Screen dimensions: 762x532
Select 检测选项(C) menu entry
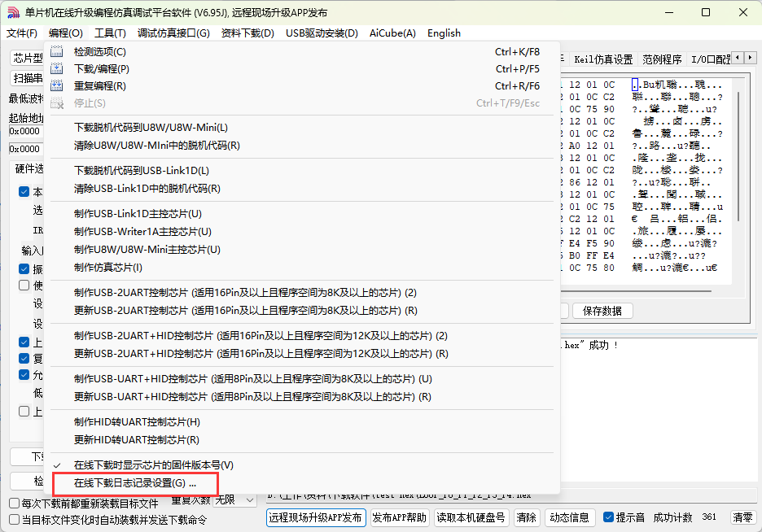point(302,51)
